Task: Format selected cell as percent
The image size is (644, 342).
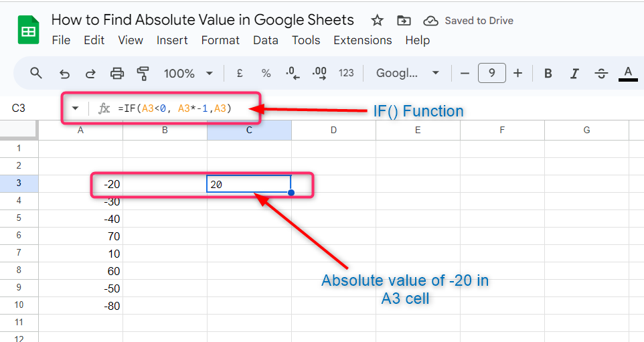Action: [266, 73]
